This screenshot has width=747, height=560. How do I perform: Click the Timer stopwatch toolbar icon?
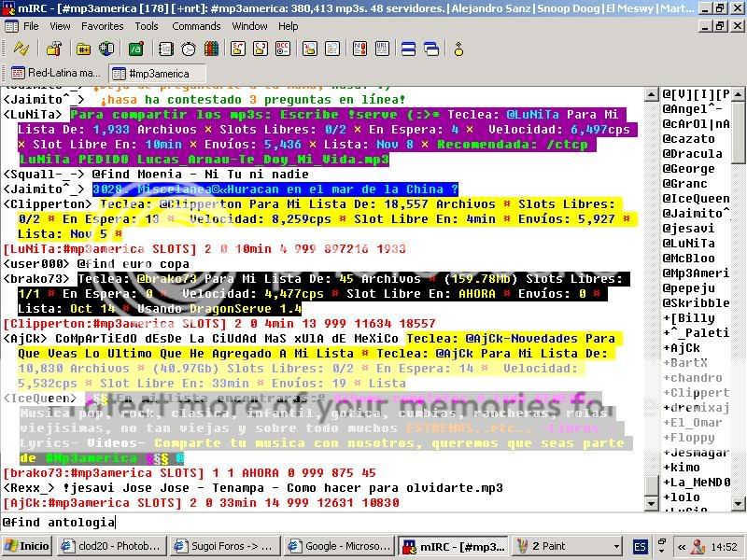point(189,49)
